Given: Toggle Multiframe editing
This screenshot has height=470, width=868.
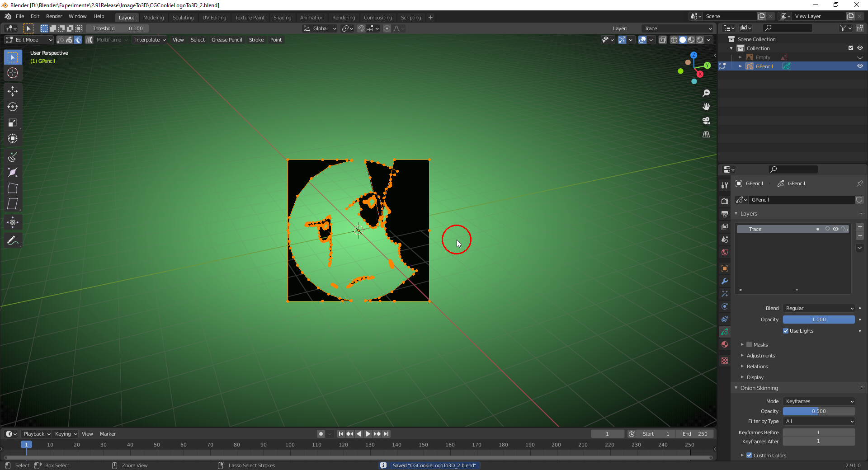Looking at the screenshot, I should coord(90,40).
